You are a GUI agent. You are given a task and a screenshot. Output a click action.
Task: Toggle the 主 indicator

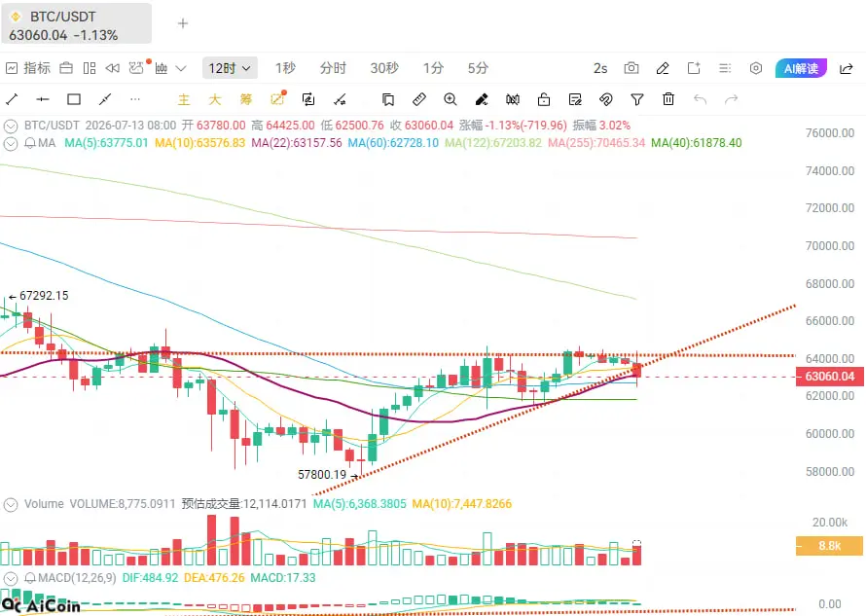pyautogui.click(x=184, y=99)
